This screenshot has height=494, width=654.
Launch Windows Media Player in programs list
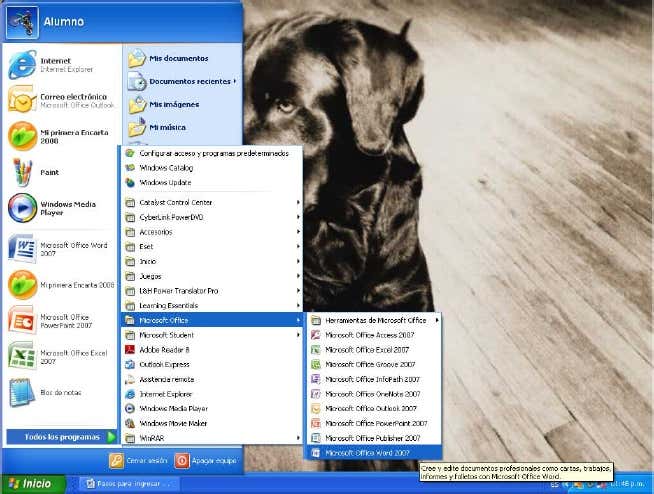pyautogui.click(x=211, y=408)
